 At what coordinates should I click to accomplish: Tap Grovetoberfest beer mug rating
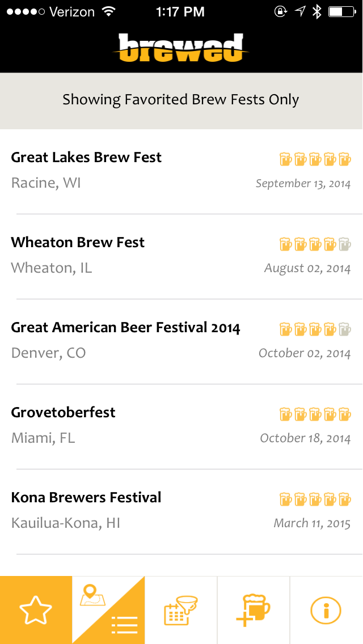coord(315,414)
